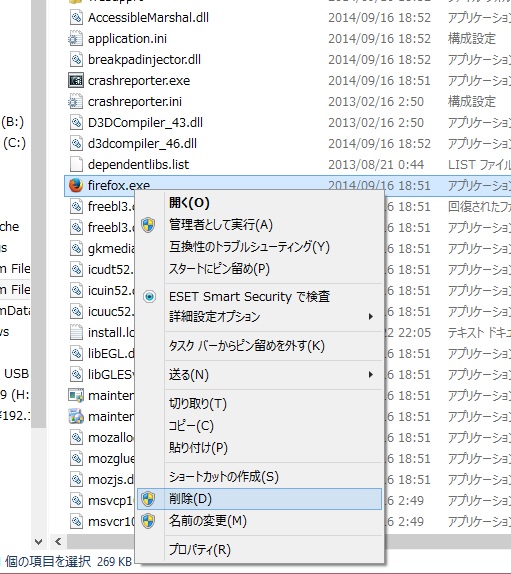Click the shield icon beside 管理者として実行
This screenshot has height=574, width=511.
point(148,225)
